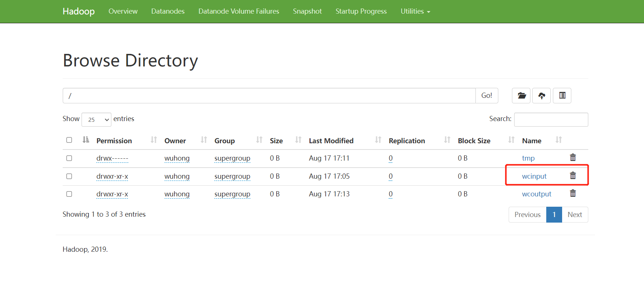
Task: Click the drwx------ permission of tmp
Action: coord(112,158)
